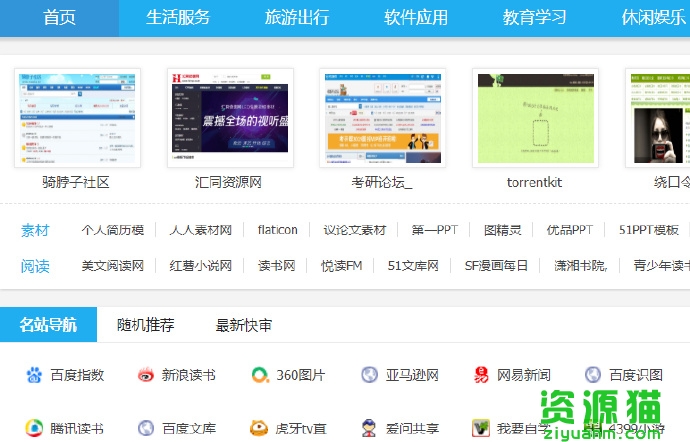Open the 旅游出行 navigation menu
The image size is (690, 442).
(297, 18)
